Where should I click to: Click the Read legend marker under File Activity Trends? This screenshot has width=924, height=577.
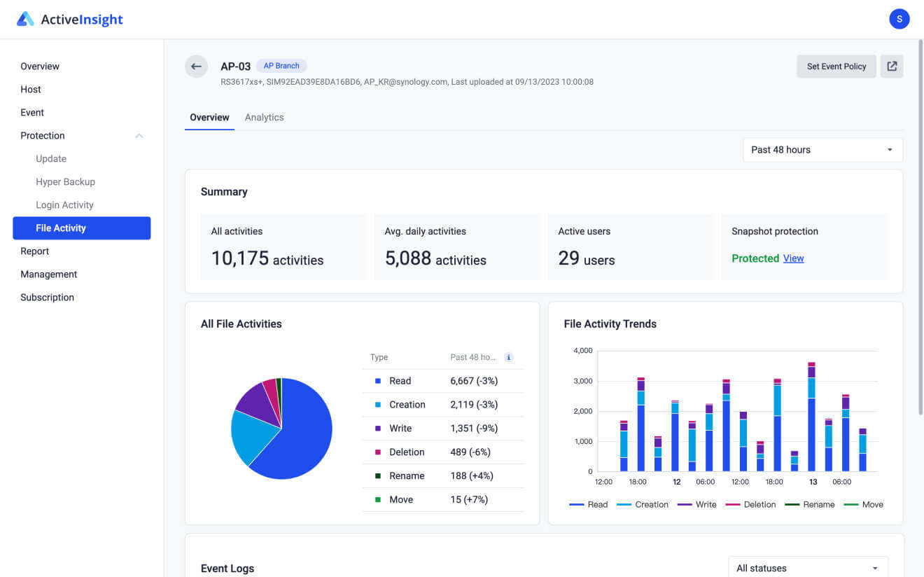click(x=577, y=504)
